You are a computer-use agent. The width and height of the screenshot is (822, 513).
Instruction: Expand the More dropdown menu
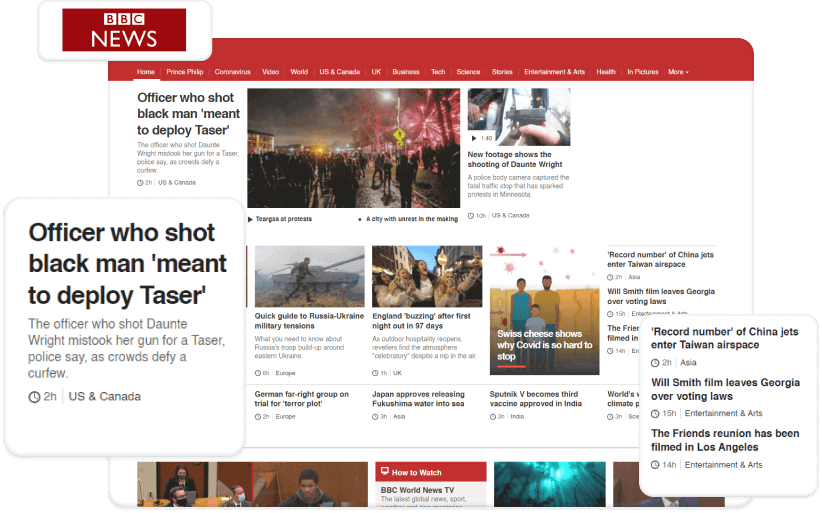(x=678, y=72)
